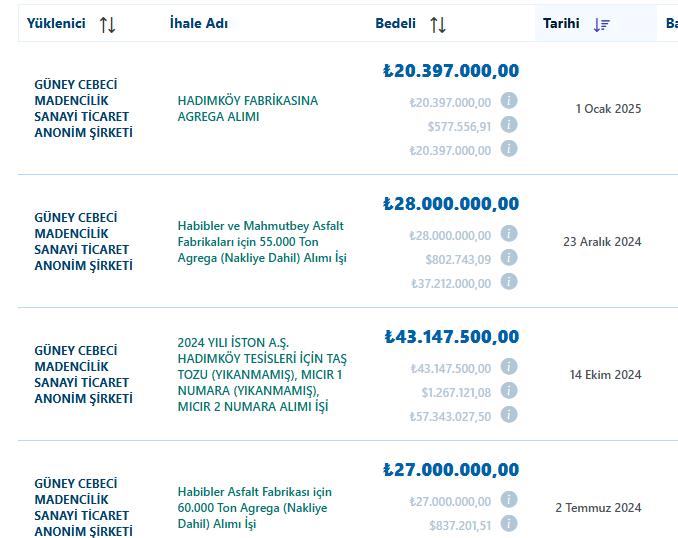Image resolution: width=678 pixels, height=538 pixels.
Task: Open info icon beside ₺57.343.027,50
Action: click(x=509, y=415)
